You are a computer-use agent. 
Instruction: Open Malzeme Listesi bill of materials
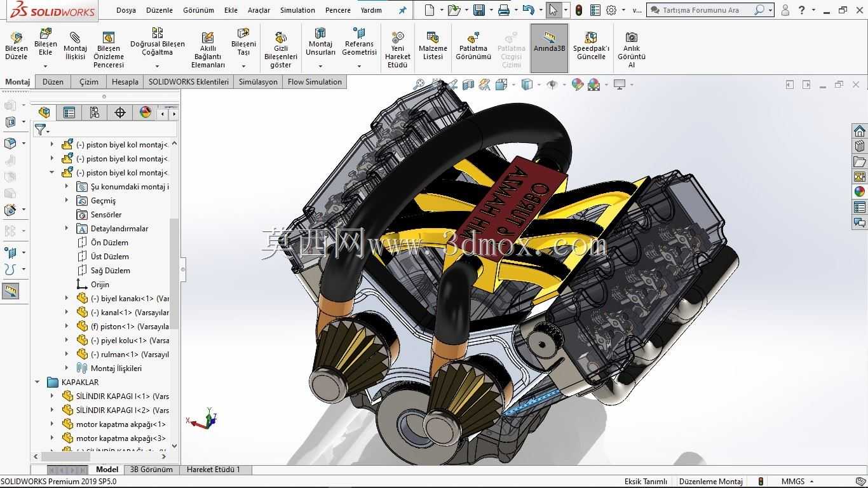433,46
